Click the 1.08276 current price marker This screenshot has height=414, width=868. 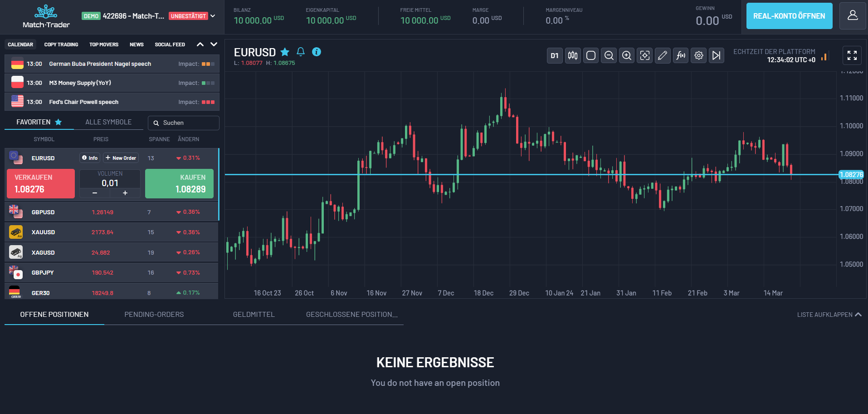click(x=851, y=175)
